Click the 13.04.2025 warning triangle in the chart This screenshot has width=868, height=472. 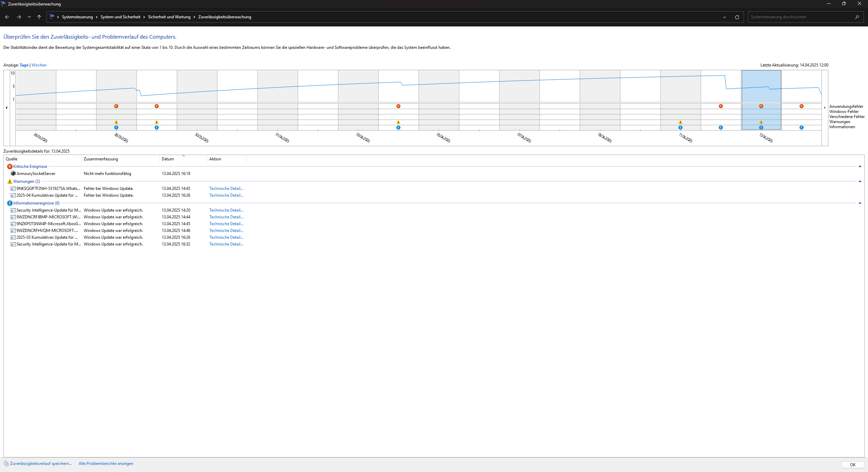point(761,122)
